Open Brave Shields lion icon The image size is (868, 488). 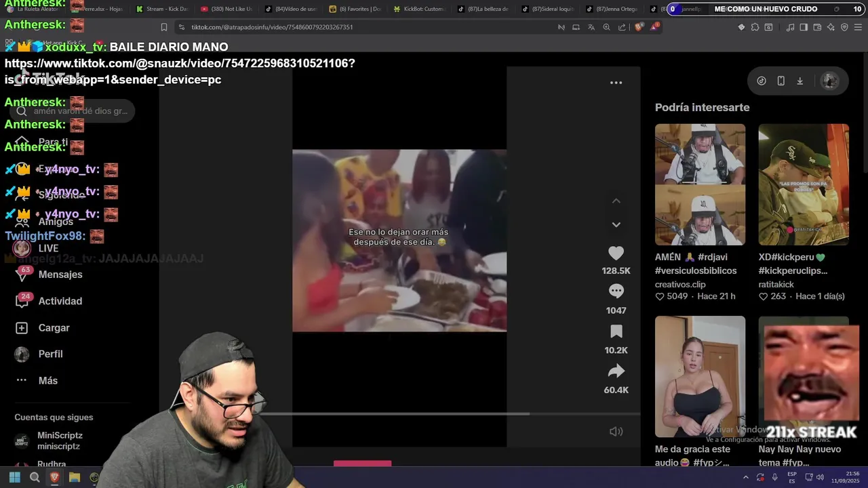[x=639, y=27]
